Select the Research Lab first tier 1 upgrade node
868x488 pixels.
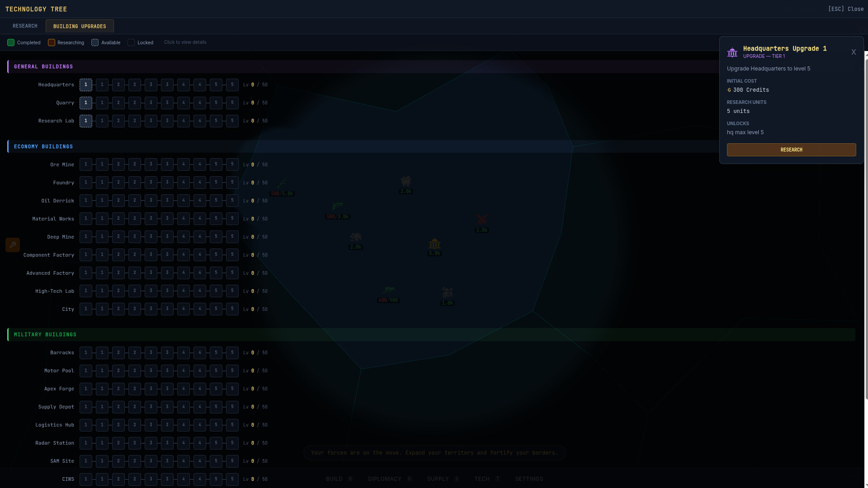[86, 121]
